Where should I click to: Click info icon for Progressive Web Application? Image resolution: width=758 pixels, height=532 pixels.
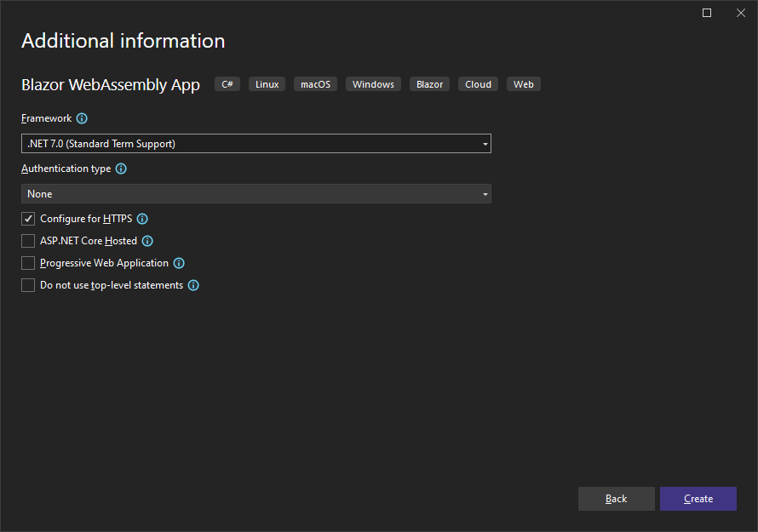[x=179, y=263]
